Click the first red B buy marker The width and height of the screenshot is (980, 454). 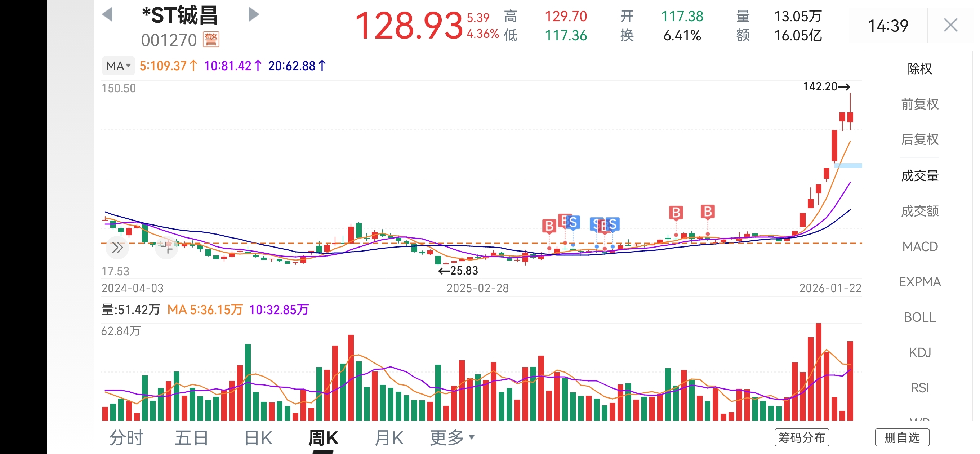coord(549,226)
